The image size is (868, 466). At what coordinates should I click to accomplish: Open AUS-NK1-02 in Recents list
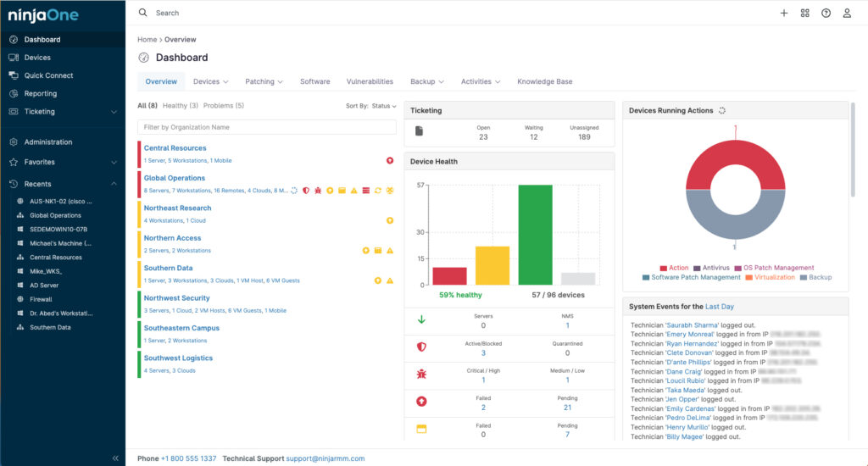(61, 202)
